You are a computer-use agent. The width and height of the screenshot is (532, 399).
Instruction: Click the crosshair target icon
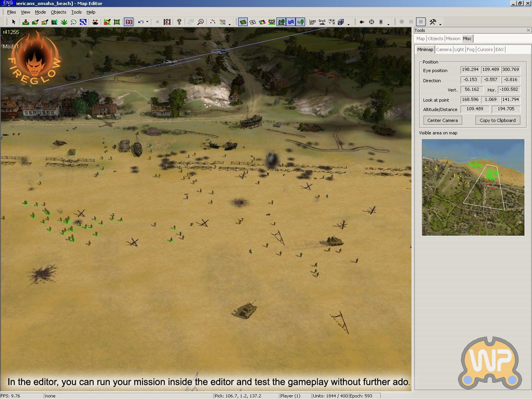[x=372, y=22]
